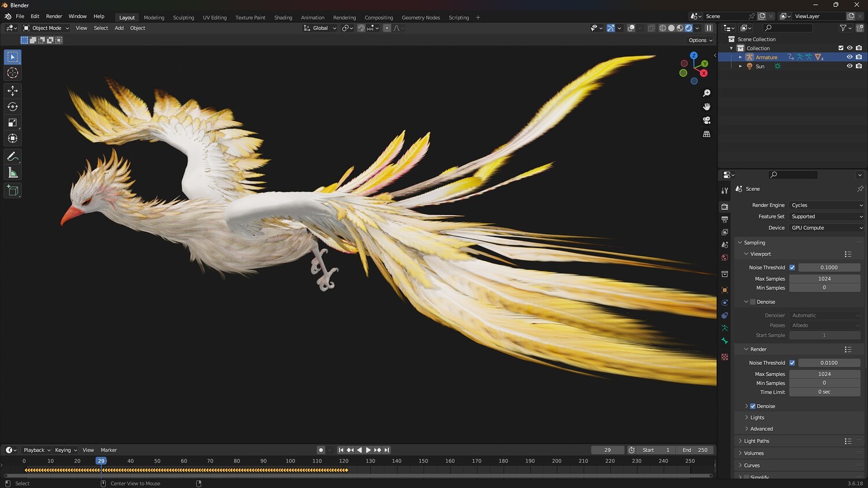868x488 pixels.
Task: Choose the Move tool
Action: pyautogui.click(x=13, y=91)
